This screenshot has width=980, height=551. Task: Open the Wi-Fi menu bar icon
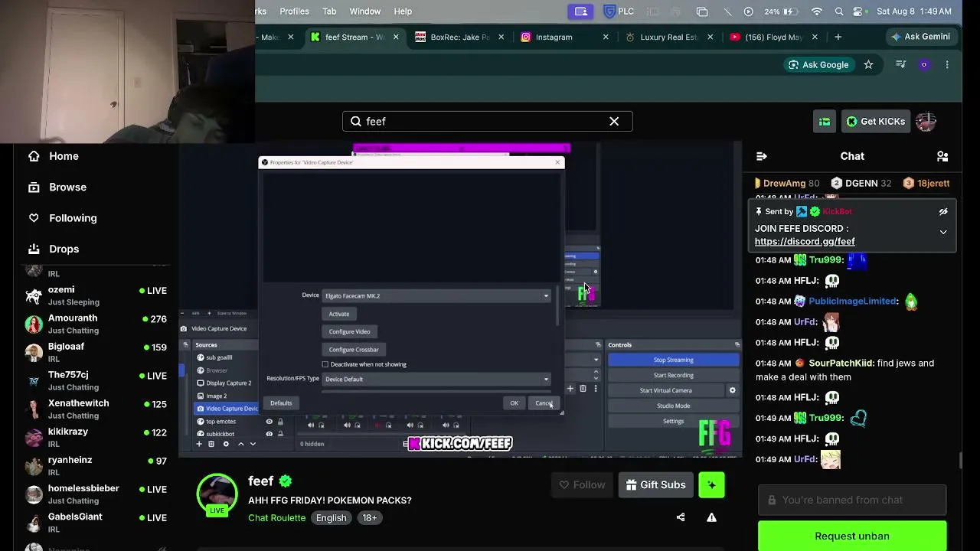pos(817,11)
